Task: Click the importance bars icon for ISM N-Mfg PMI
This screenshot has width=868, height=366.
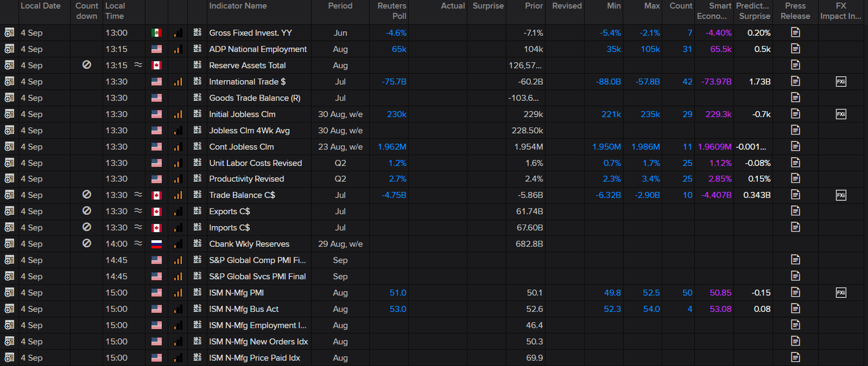Action: [x=178, y=293]
